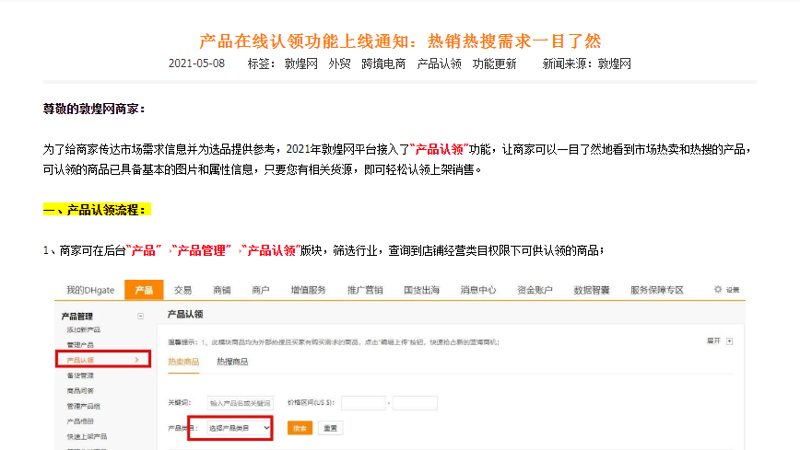Image resolution: width=800 pixels, height=450 pixels.
Task: Click the 温馨提示 notice text line
Action: (x=334, y=342)
